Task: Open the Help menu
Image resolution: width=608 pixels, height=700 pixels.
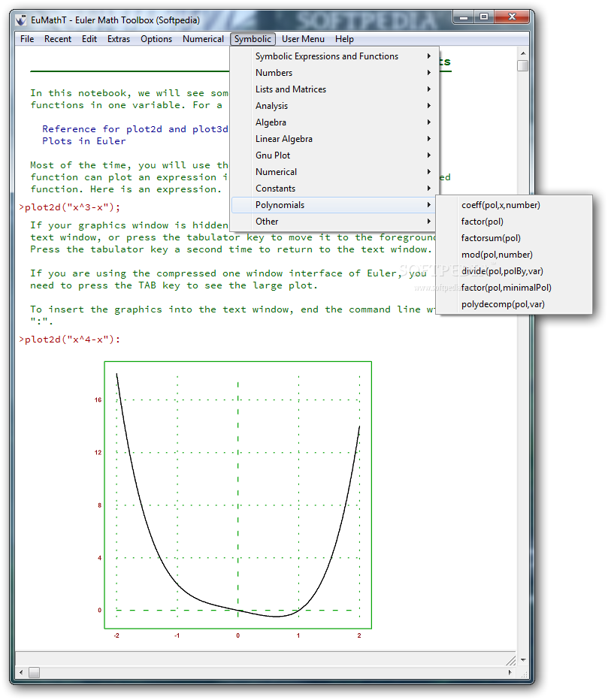Action: (344, 39)
